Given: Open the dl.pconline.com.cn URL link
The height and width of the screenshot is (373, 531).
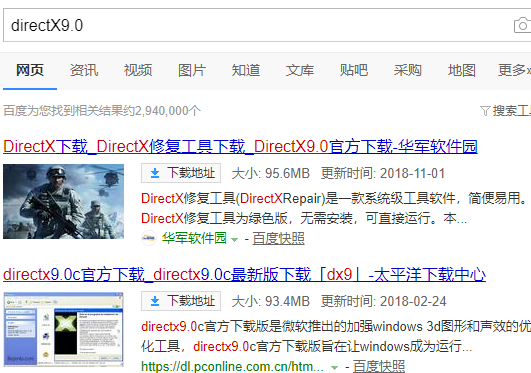Looking at the screenshot, I should 232,366.
